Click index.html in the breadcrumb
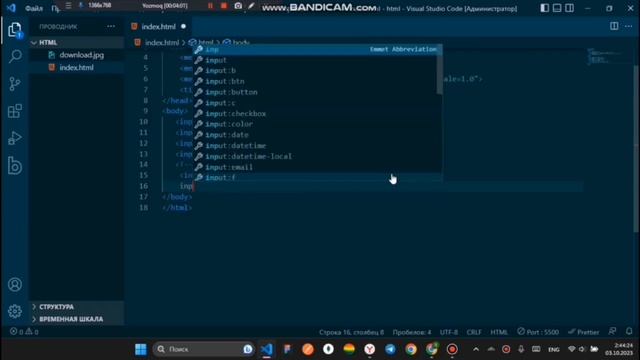This screenshot has width=640, height=360. [162, 42]
